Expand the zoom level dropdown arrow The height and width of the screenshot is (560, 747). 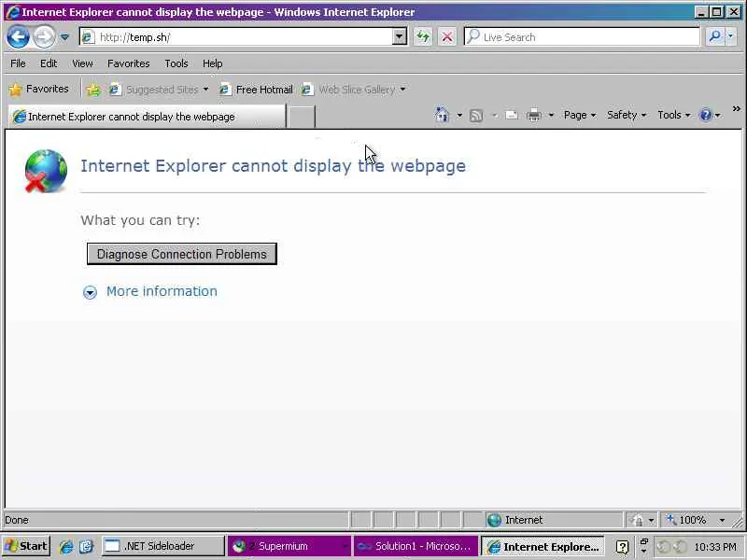[722, 521]
